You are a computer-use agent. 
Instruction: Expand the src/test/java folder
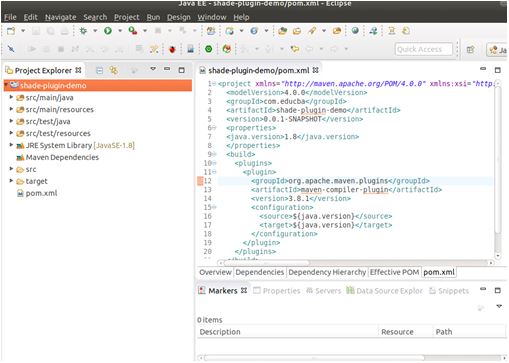click(x=11, y=121)
